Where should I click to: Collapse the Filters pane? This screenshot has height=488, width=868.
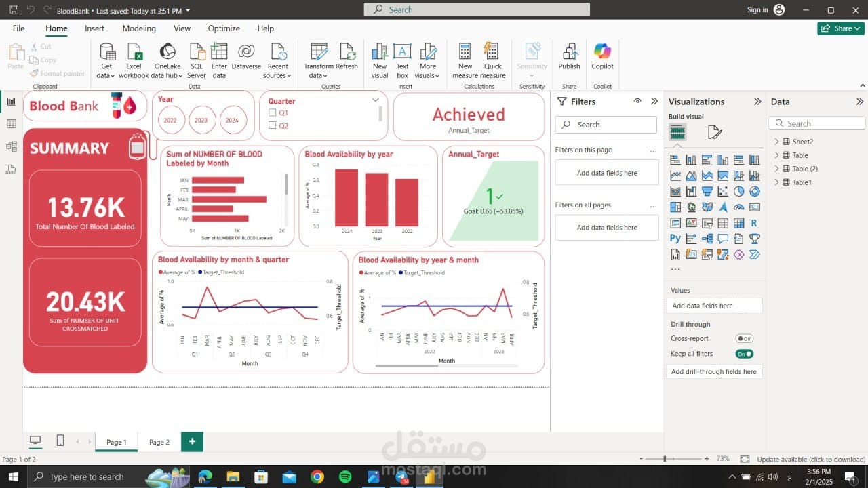pos(654,101)
